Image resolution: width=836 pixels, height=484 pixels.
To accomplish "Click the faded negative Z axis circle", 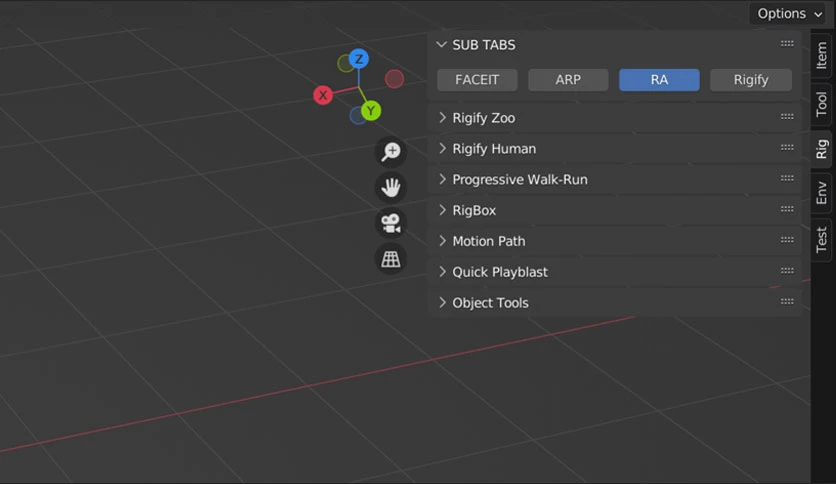I will (x=357, y=116).
